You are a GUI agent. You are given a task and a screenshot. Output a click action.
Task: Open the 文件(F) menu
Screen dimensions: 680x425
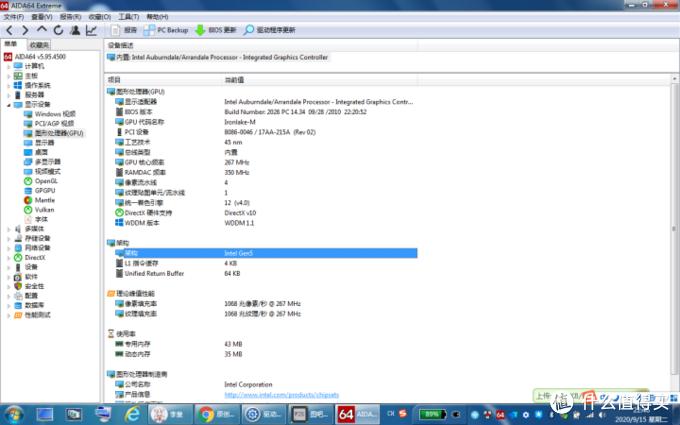(13, 16)
